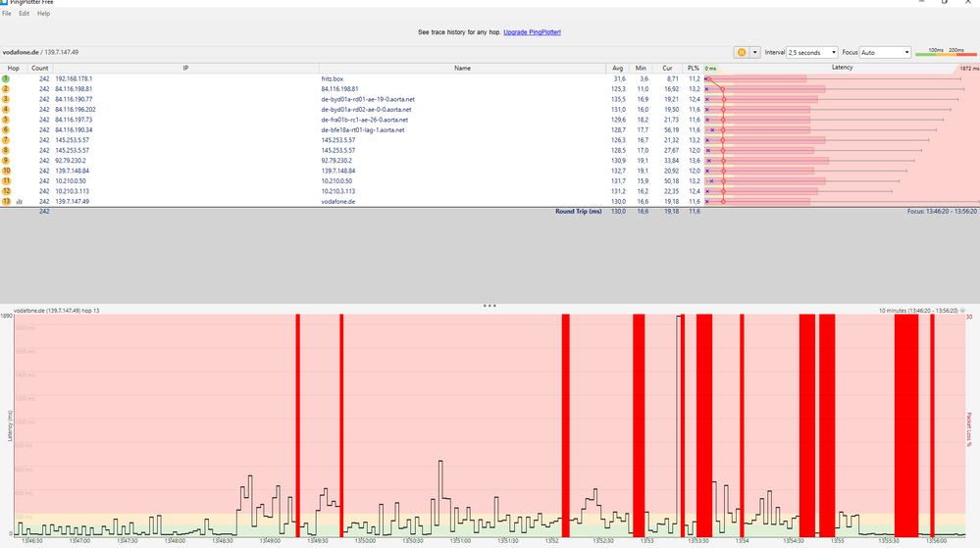This screenshot has height=548, width=980.
Task: Click the Hop column header
Action: tap(13, 68)
